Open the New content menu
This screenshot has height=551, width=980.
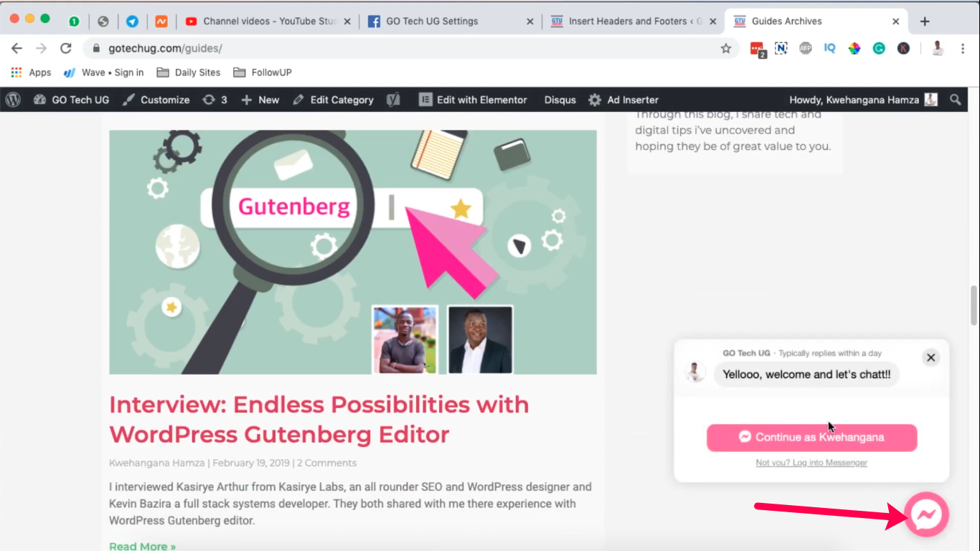tap(260, 100)
